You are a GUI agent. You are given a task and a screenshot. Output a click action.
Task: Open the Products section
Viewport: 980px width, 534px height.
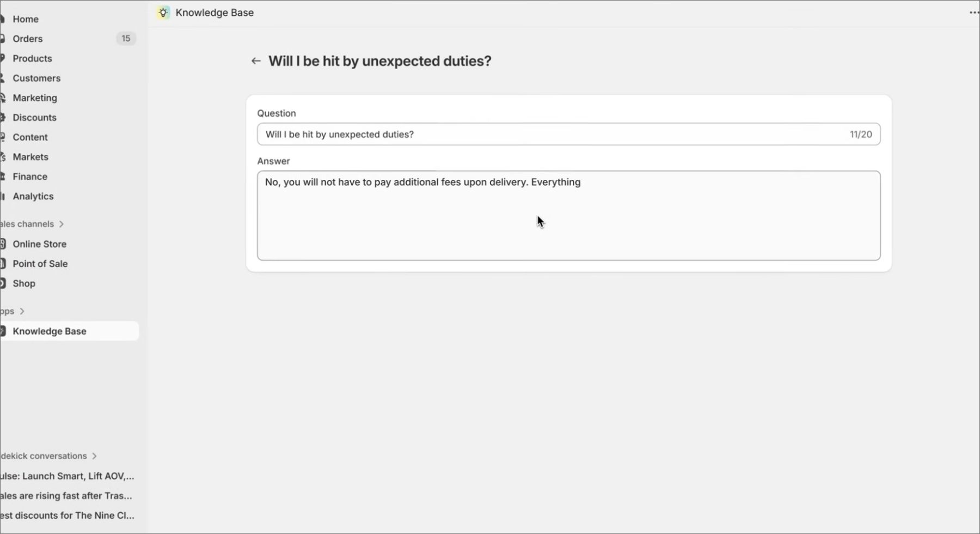click(x=32, y=58)
